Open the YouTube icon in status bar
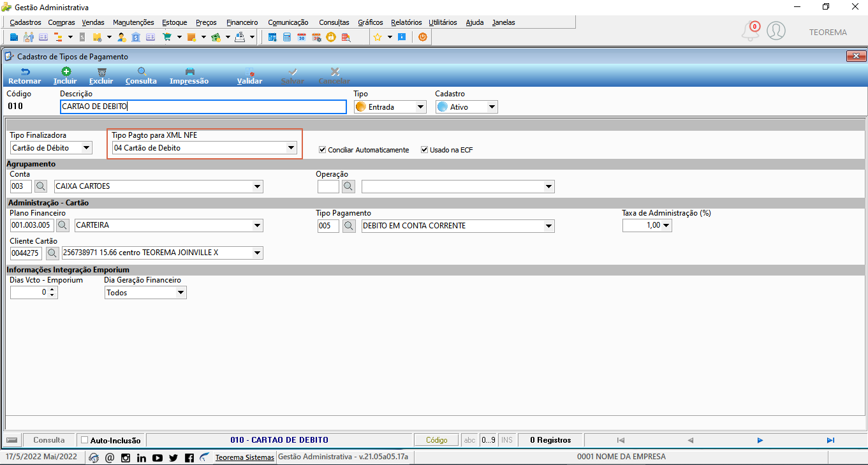 tap(158, 457)
